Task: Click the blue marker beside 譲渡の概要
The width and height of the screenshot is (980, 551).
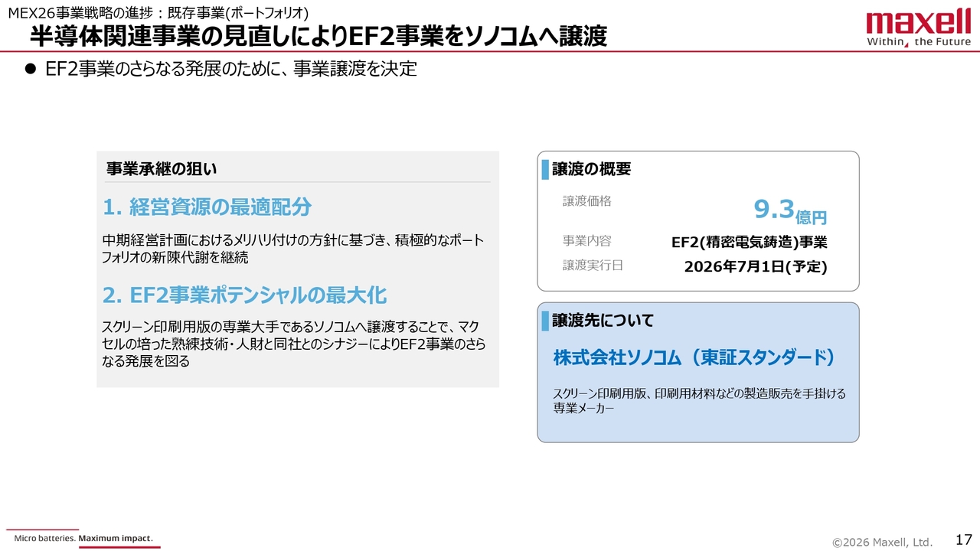Action: coord(545,170)
